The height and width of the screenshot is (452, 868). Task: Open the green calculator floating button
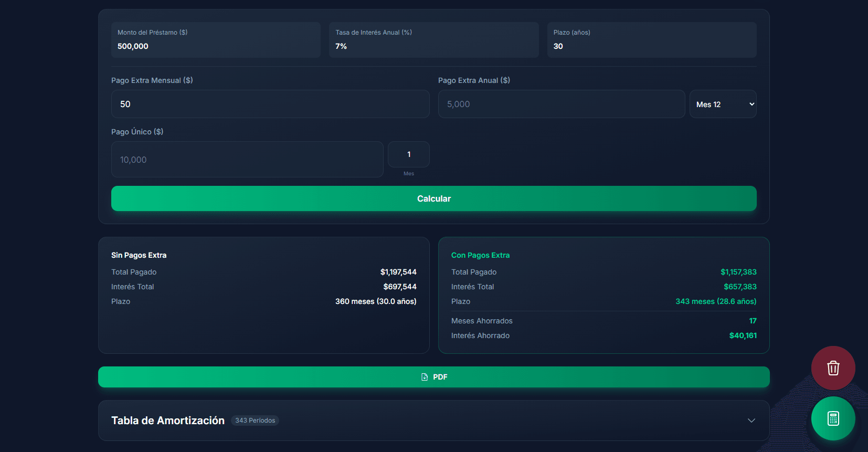(x=833, y=418)
